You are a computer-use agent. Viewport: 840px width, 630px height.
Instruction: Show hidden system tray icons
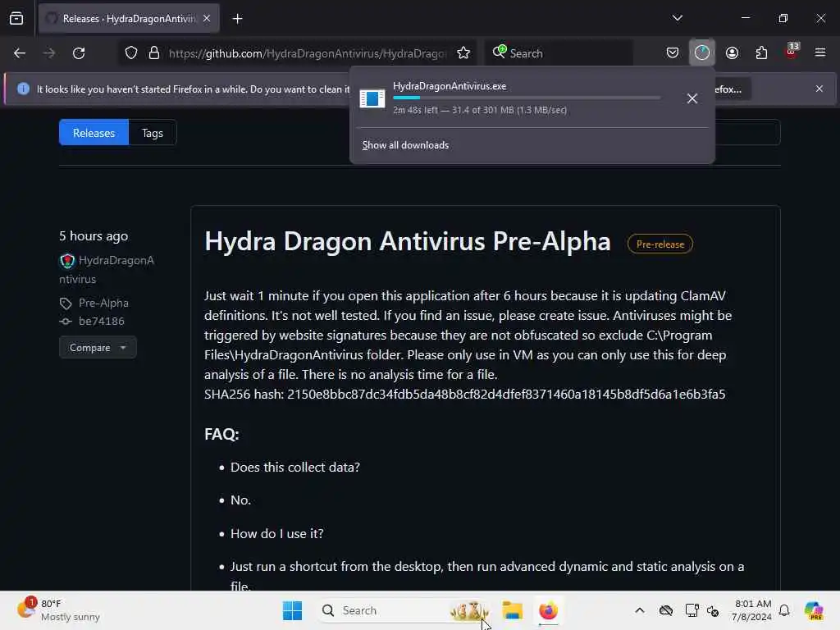(640, 610)
